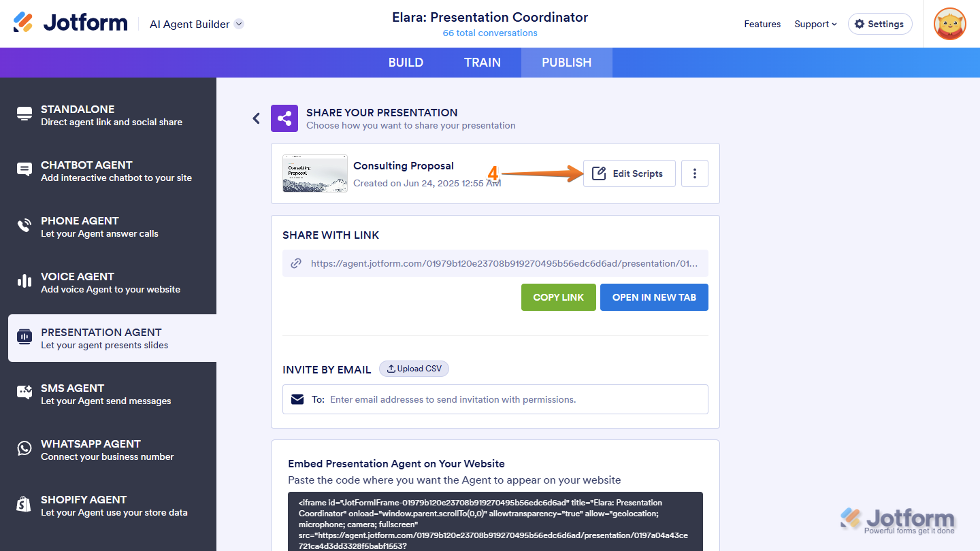Expand the AI Agent Builder dropdown
980x551 pixels.
(239, 24)
